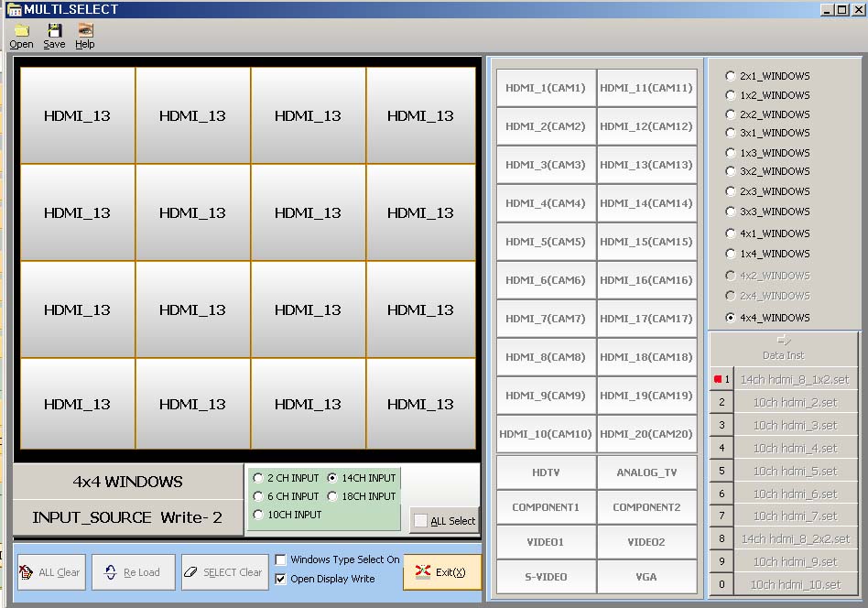Click the ALL Clear button
The image size is (868, 608).
point(51,572)
